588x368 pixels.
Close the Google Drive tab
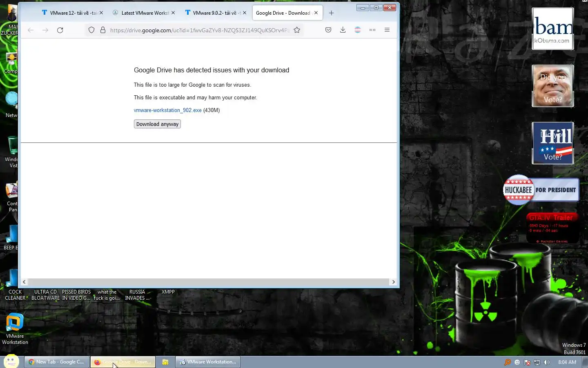[x=316, y=13]
